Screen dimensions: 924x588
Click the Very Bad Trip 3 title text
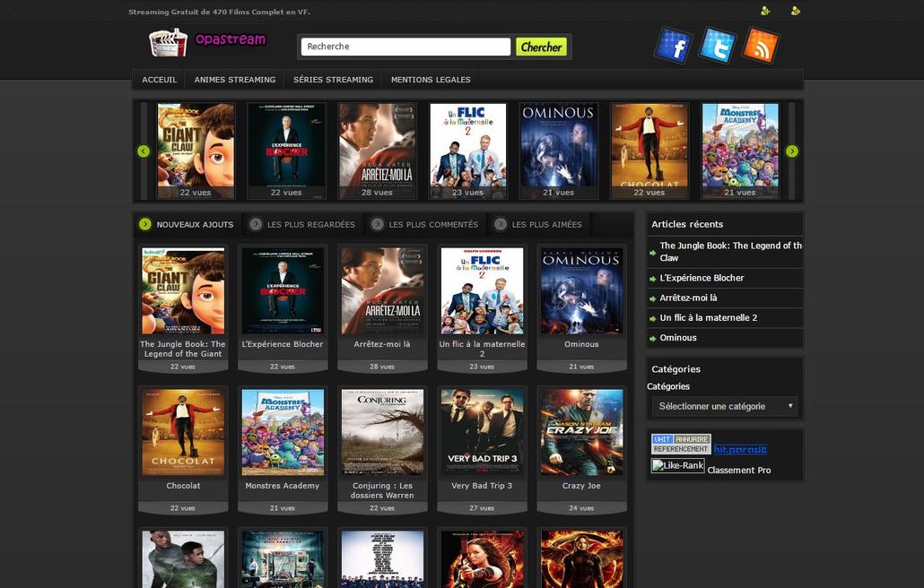tap(482, 486)
